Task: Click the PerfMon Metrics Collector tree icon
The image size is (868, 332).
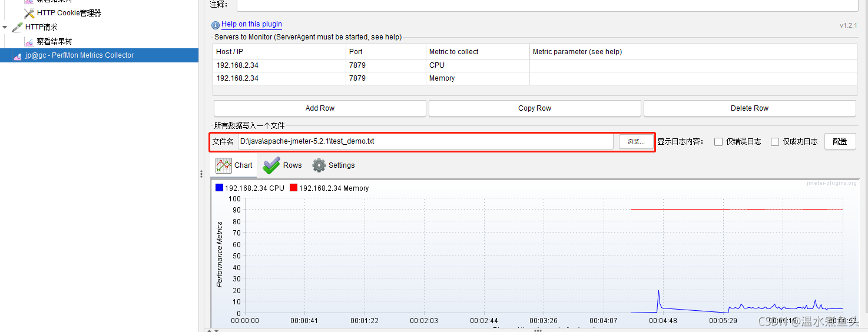Action: [x=18, y=56]
